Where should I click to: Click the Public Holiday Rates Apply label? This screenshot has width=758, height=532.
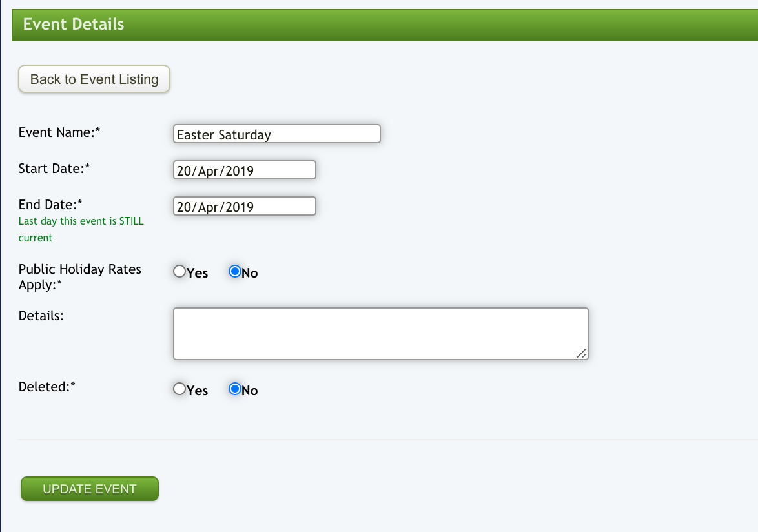point(80,276)
